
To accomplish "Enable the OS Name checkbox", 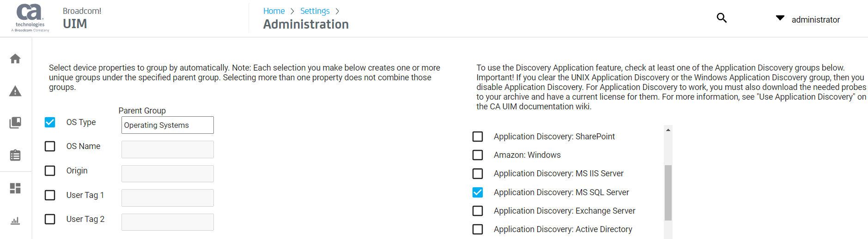I will [50, 146].
